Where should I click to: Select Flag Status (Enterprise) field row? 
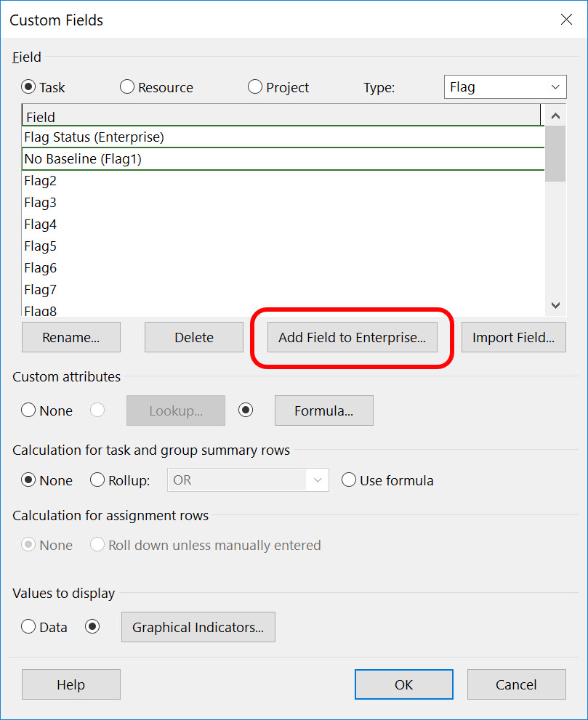[x=283, y=137]
